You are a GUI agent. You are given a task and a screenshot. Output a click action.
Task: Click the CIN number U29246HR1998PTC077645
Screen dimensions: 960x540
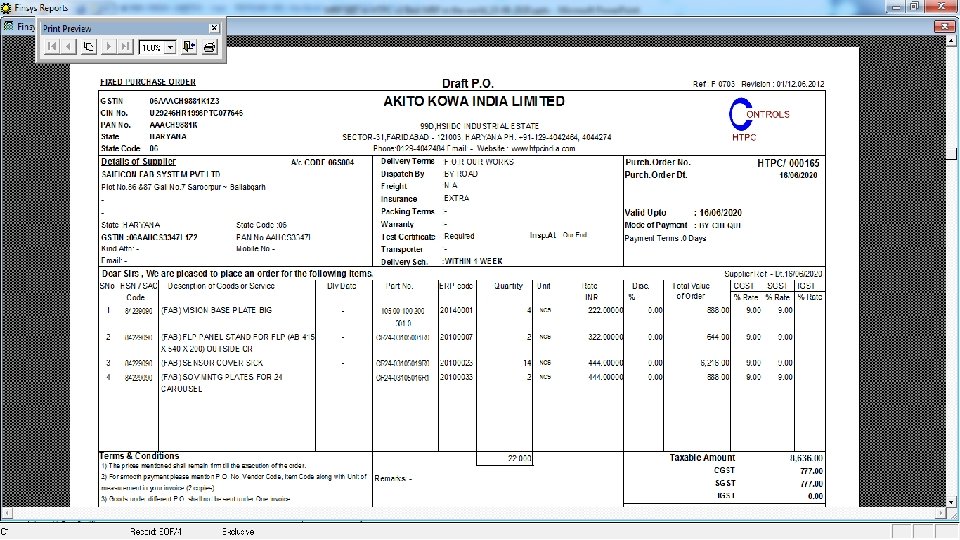click(196, 113)
